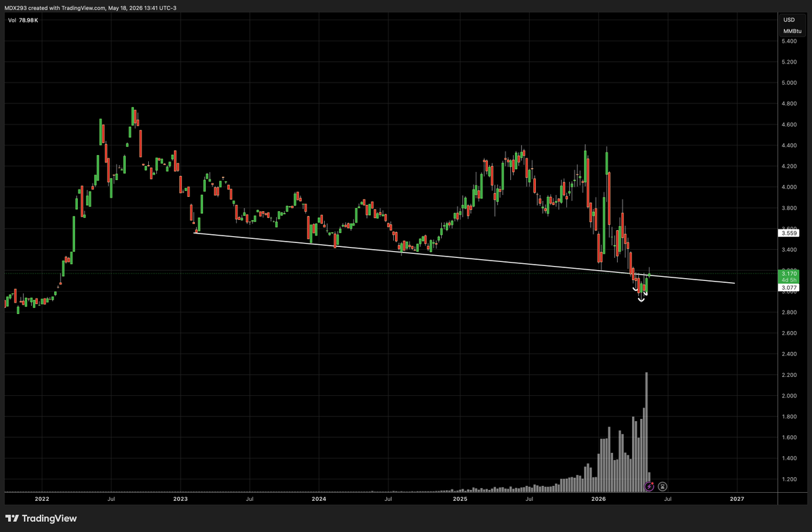Viewport: 812px width, 532px height.
Task: Click the Vol 78.98K indicator legend
Action: (x=22, y=21)
